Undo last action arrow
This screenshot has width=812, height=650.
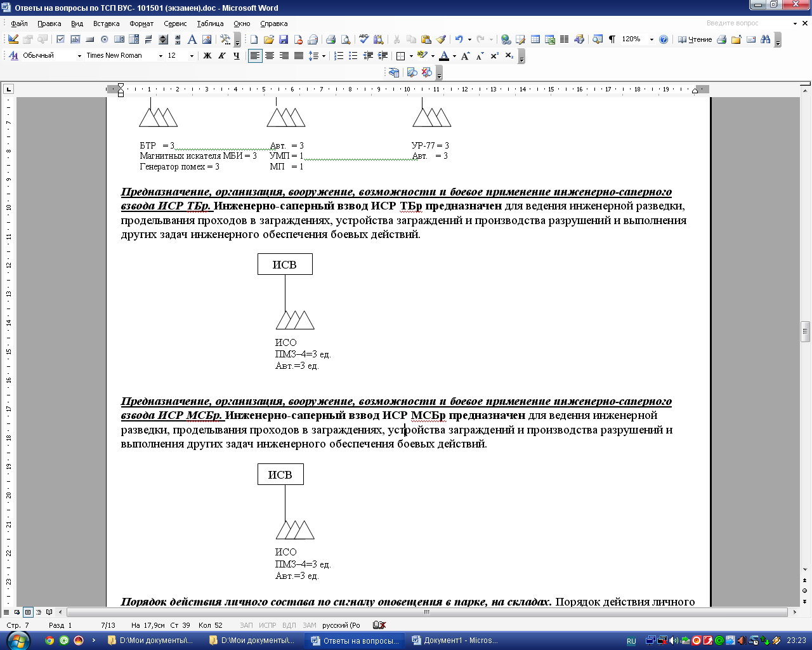click(x=459, y=39)
